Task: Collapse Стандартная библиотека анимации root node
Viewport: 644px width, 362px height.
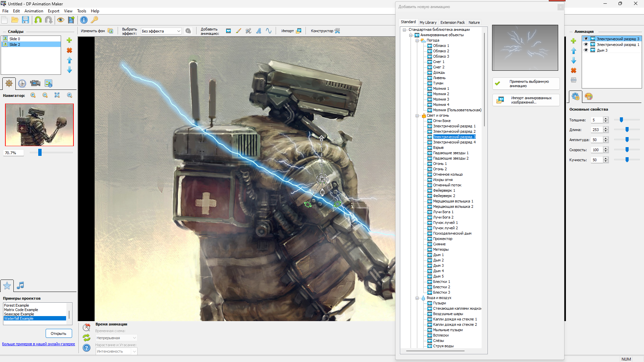Action: point(405,30)
